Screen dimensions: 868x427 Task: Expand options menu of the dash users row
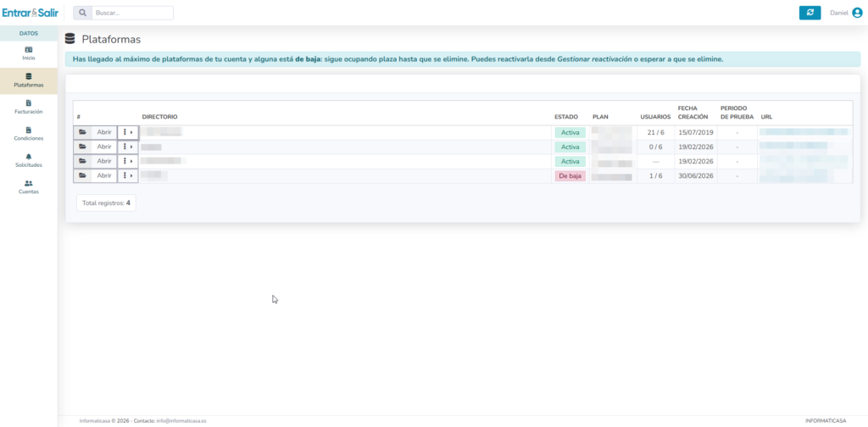[x=128, y=161]
